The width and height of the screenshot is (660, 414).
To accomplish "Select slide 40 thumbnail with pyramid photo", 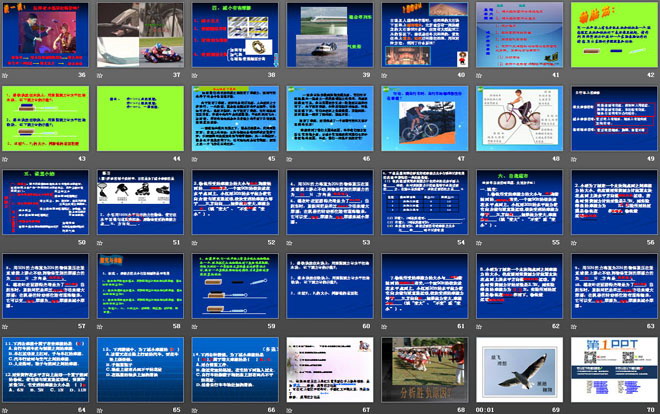I will pyautogui.click(x=425, y=35).
